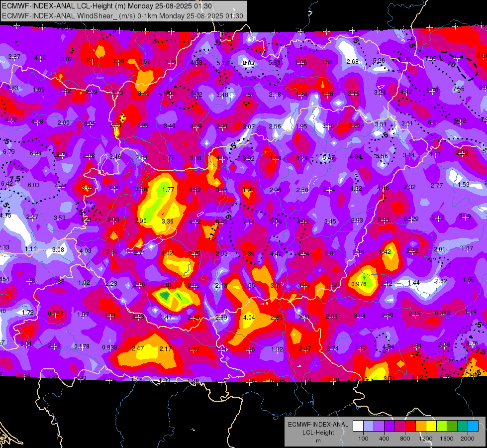Click the wind shear value 0.976

pos(359,284)
